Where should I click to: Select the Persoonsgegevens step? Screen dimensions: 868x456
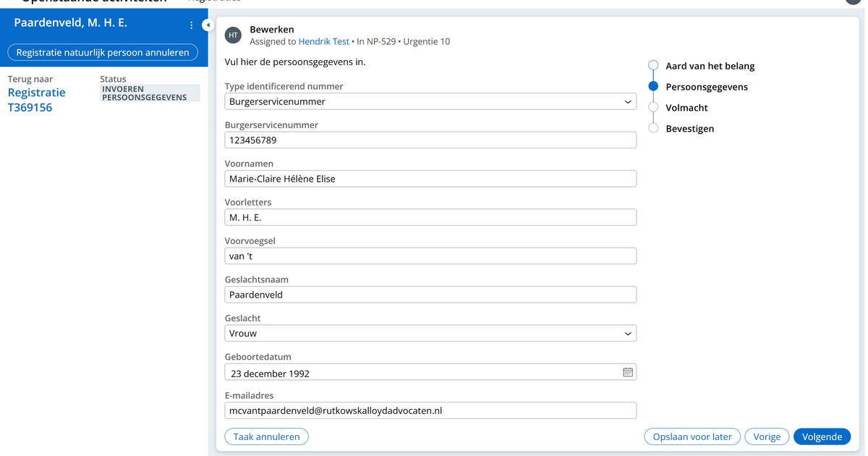pos(706,87)
